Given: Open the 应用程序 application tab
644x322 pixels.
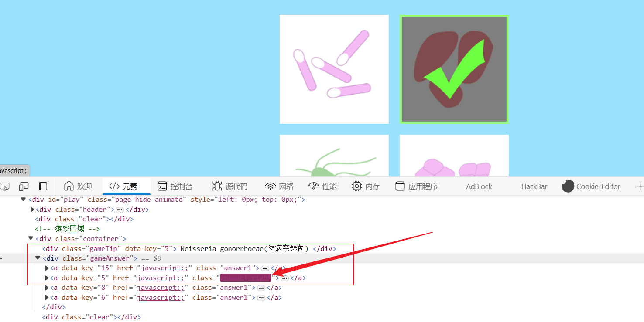Looking at the screenshot, I should (417, 186).
